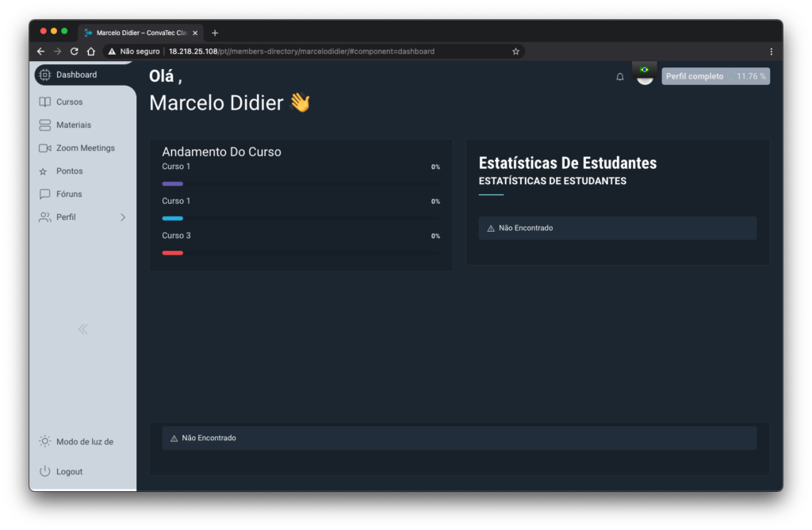Click the Curso 3 red progress bar
Viewport: 812px width, 530px height.
pyautogui.click(x=173, y=252)
